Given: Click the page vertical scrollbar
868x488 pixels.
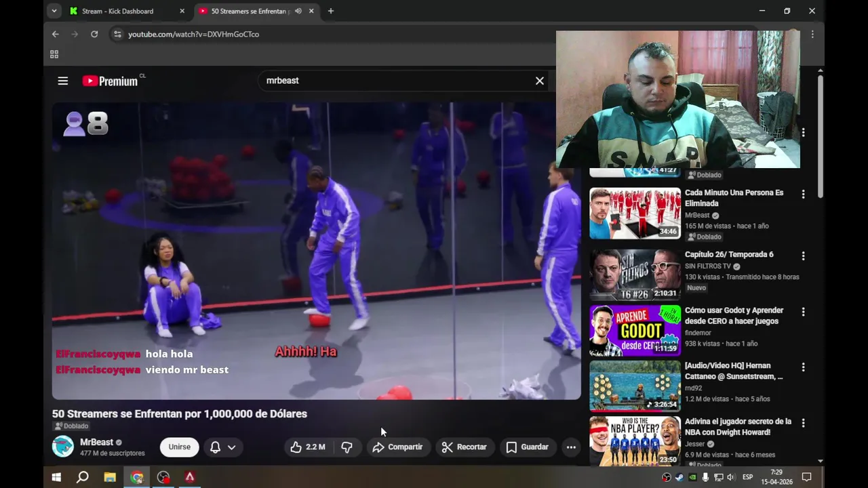Looking at the screenshot, I should tap(821, 136).
